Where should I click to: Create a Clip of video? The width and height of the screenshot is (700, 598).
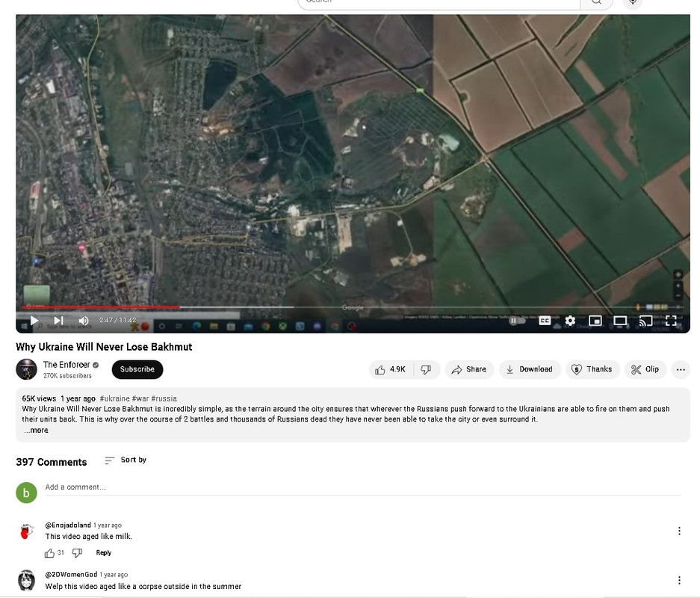(645, 369)
